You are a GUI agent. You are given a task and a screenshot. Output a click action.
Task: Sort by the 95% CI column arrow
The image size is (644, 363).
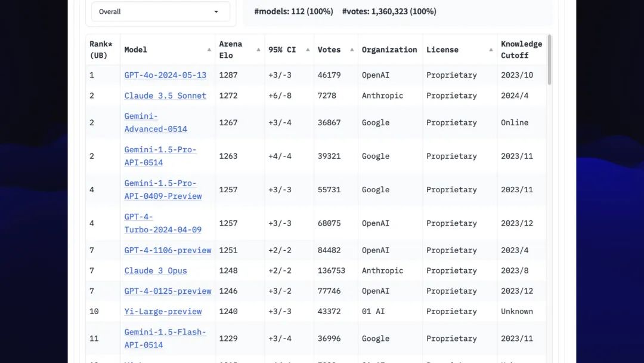point(308,50)
